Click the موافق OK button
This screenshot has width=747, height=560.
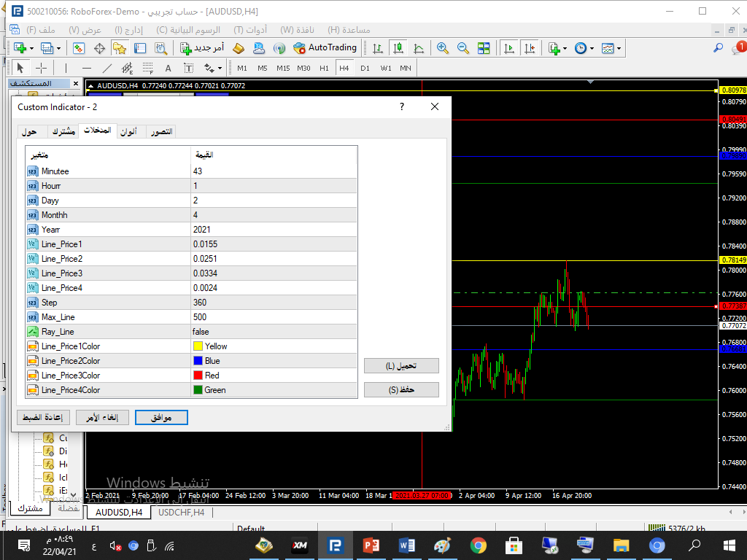coord(161,418)
